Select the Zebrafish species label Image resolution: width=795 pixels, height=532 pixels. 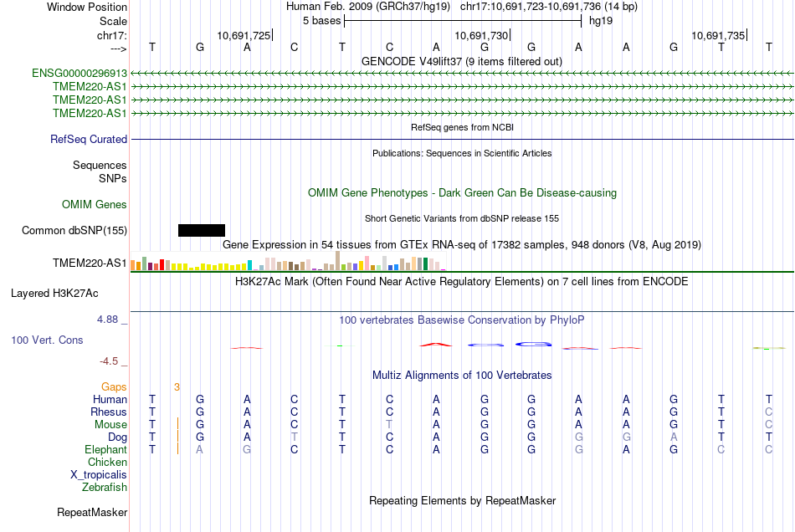click(105, 488)
